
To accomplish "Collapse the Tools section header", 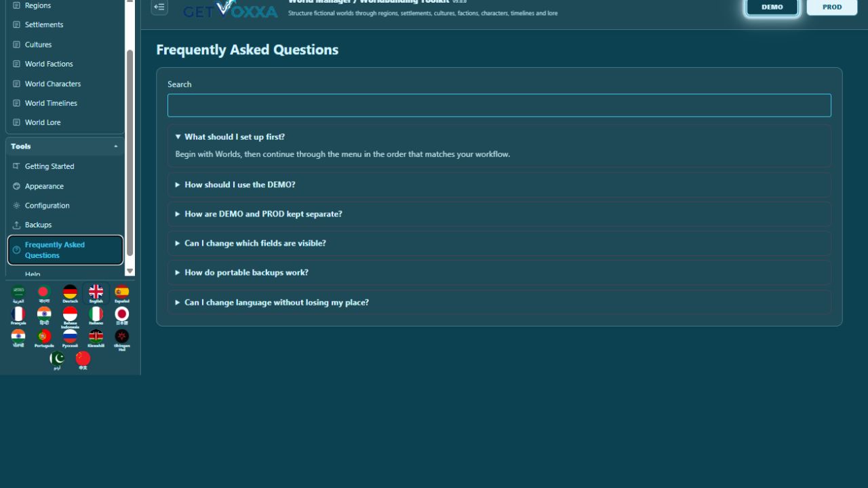I will pyautogui.click(x=65, y=146).
